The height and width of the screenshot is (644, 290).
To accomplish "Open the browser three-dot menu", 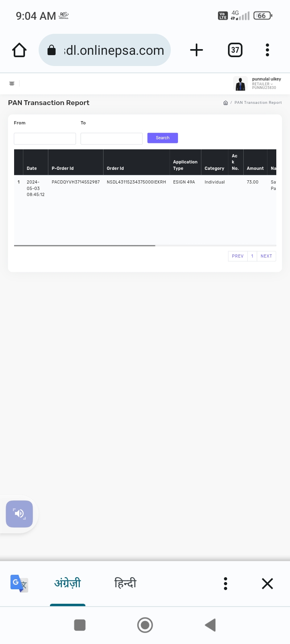I will tap(267, 50).
